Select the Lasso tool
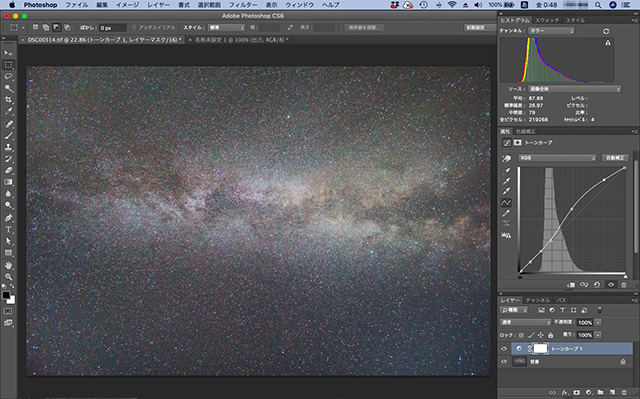The width and height of the screenshot is (640, 399). coord(8,76)
